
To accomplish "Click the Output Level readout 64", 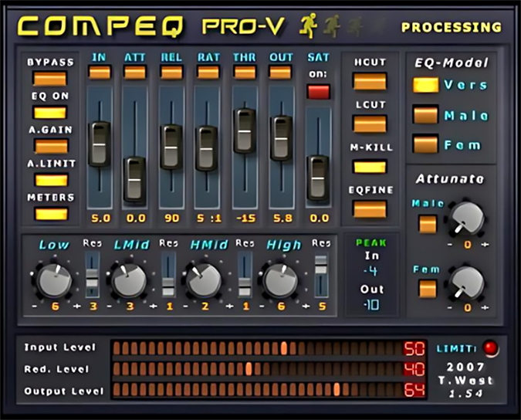I will [x=414, y=389].
